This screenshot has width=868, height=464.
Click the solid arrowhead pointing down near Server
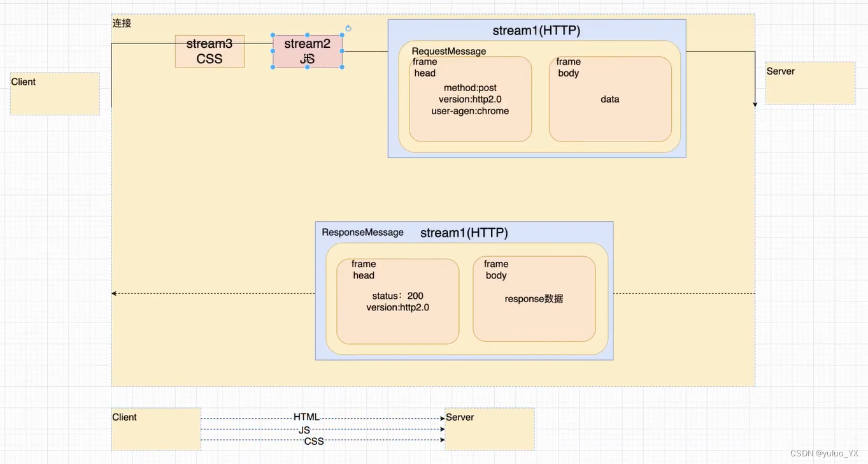click(755, 104)
